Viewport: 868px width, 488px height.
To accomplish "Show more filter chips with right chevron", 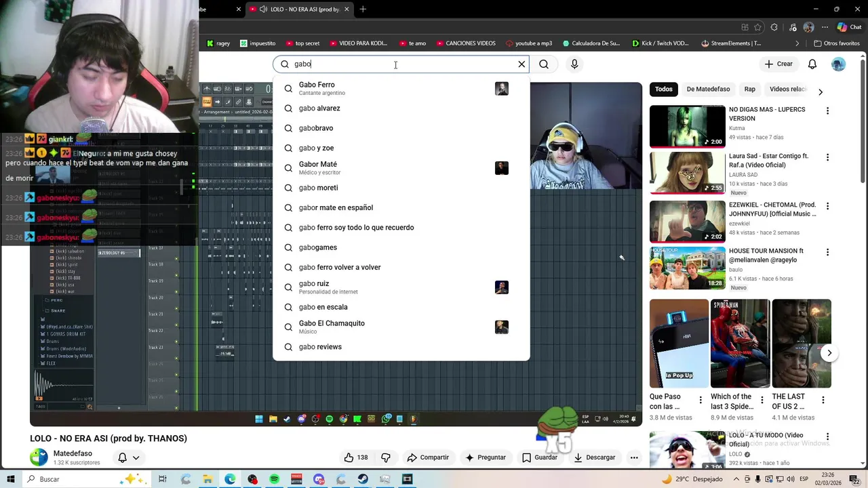I will point(821,92).
